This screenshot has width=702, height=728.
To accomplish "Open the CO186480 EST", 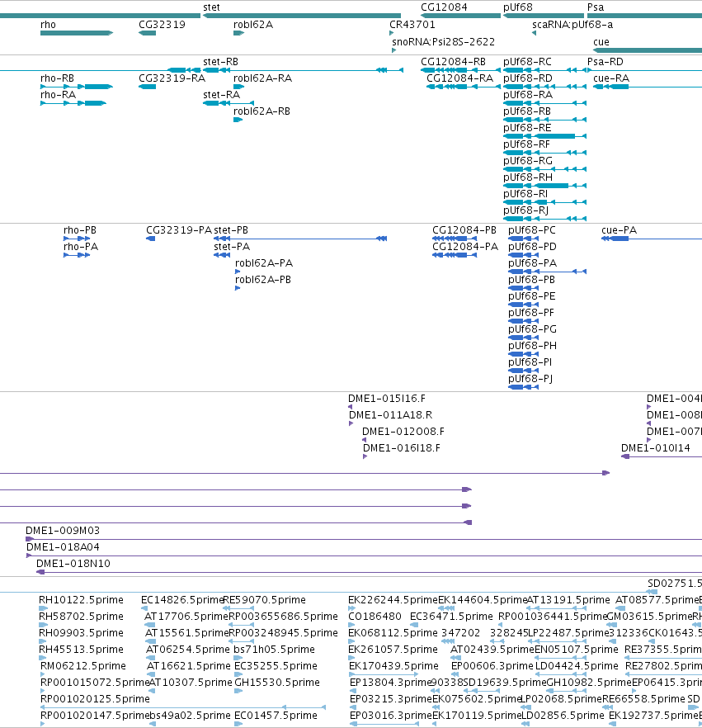I will tap(351, 625).
